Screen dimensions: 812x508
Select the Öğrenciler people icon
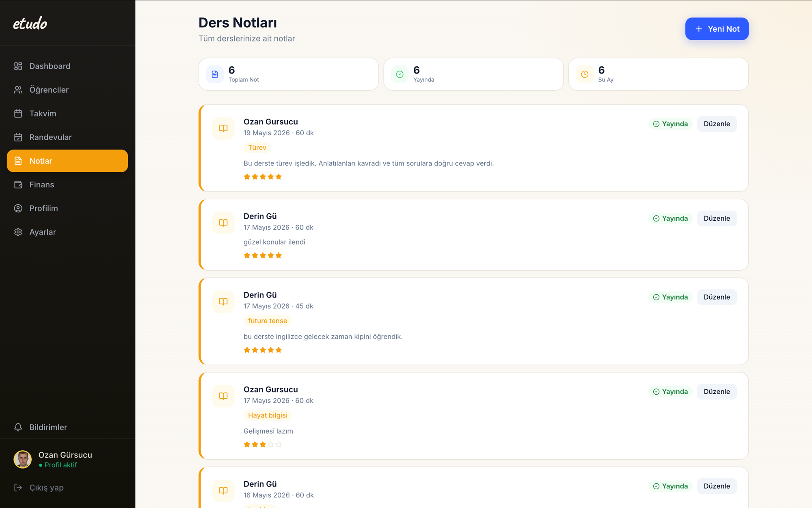coord(18,90)
